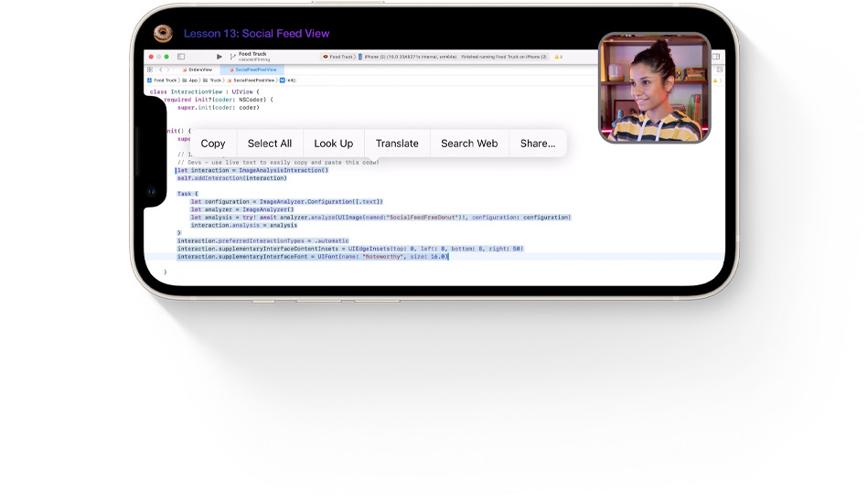Click the donut logo beside lesson title

coord(163,34)
